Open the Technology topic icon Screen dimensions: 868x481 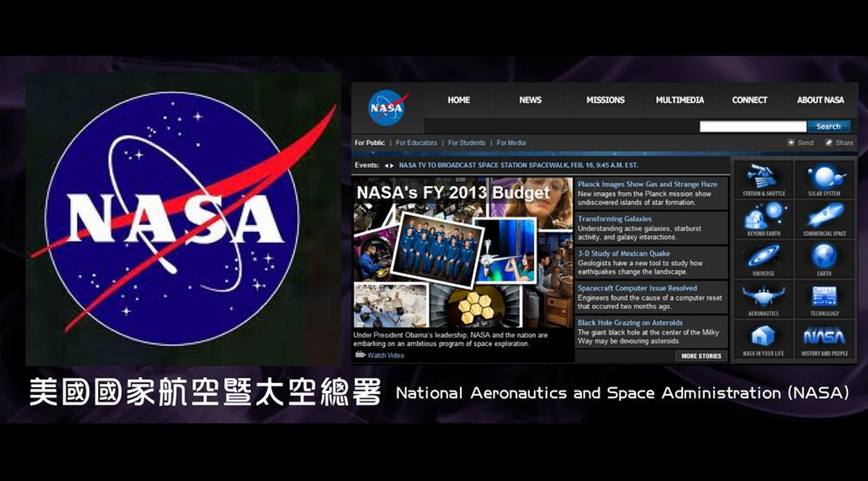824,299
